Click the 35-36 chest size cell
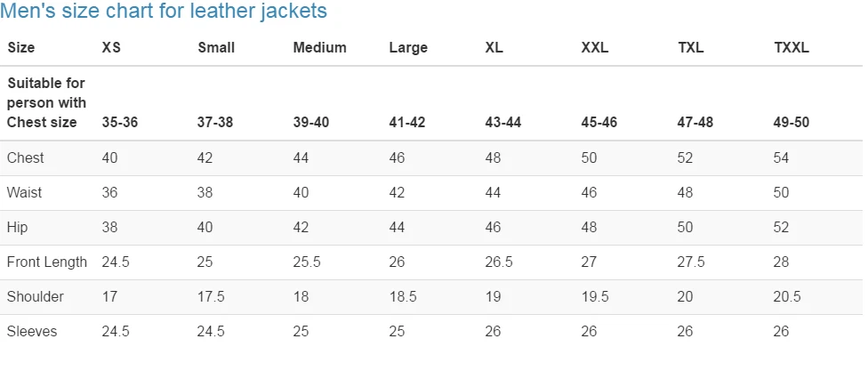The height and width of the screenshot is (371, 868). pos(119,123)
